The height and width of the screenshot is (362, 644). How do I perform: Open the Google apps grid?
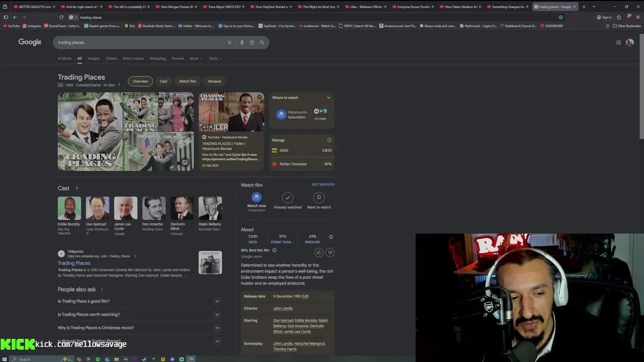[618, 43]
